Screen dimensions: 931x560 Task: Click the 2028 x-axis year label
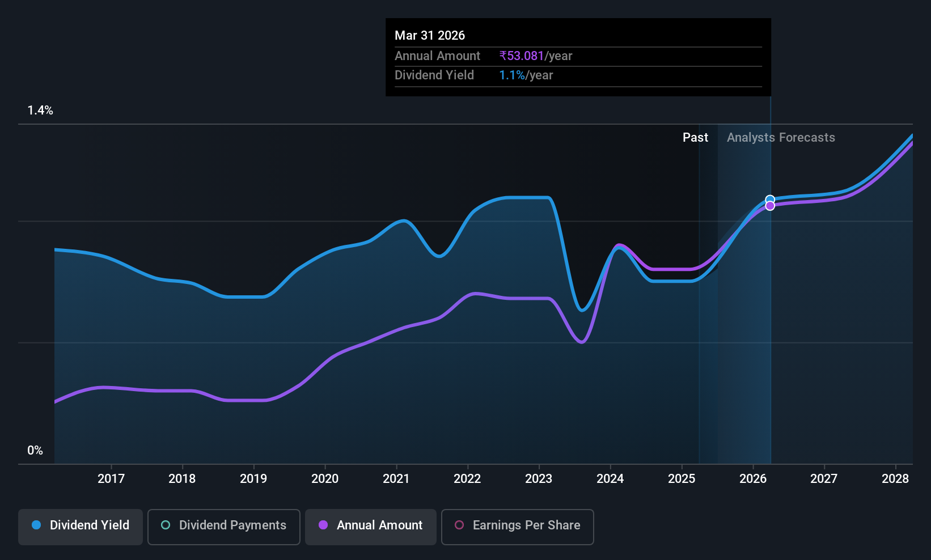(895, 478)
